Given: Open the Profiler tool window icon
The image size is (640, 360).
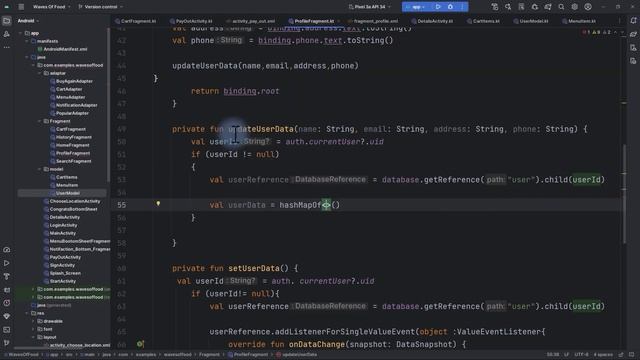Looking at the screenshot, I should [7, 250].
